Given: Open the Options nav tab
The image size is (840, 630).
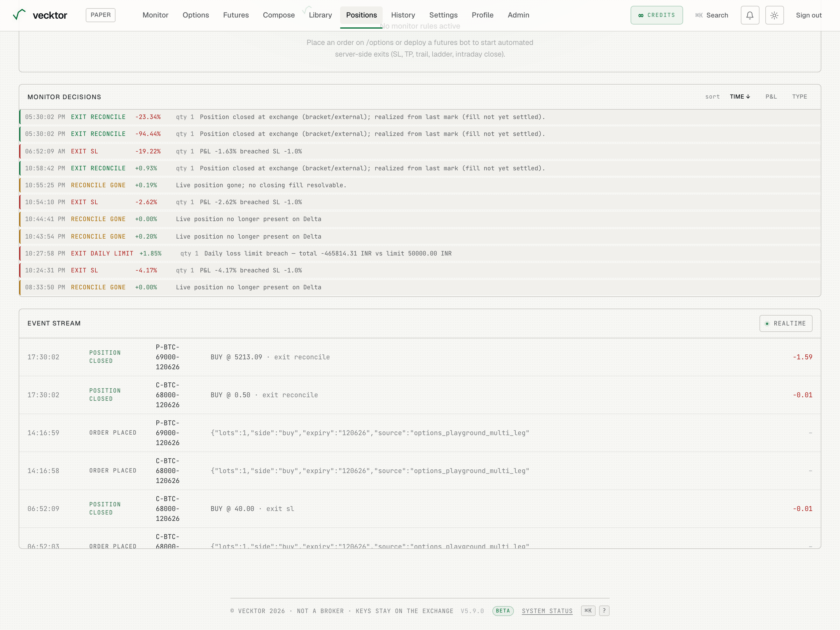Looking at the screenshot, I should click(196, 15).
